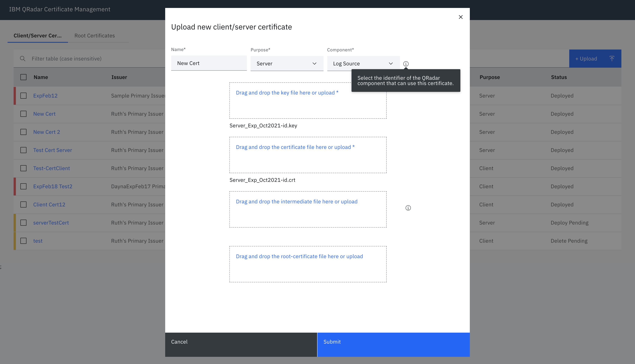The image size is (635, 364).
Task: Switch to the Root Certificates tab
Action: [94, 36]
